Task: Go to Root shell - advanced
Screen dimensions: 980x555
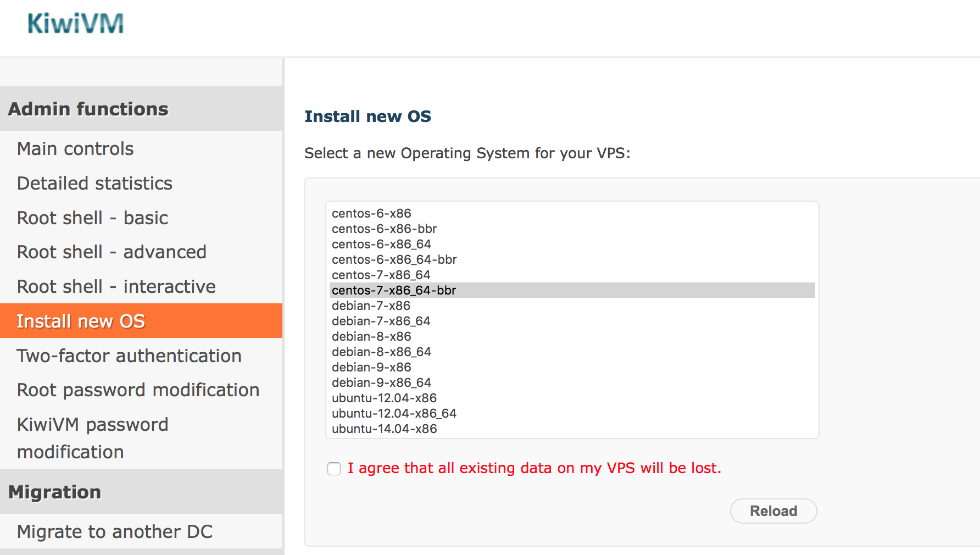Action: click(112, 252)
